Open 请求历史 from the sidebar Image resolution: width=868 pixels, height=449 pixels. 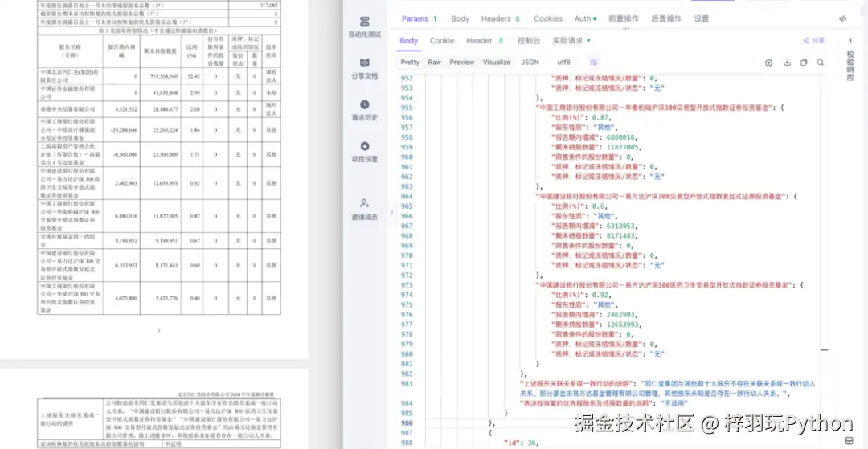click(364, 109)
